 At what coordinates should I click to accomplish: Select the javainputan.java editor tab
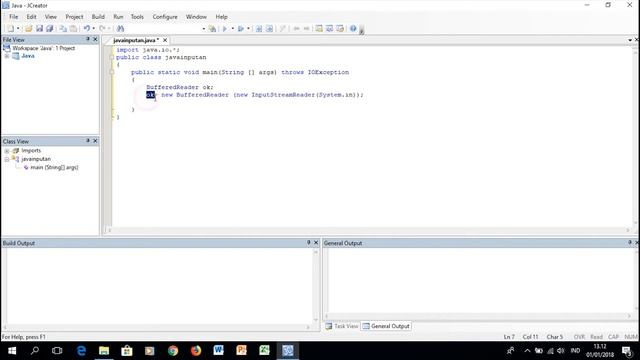[x=136, y=40]
